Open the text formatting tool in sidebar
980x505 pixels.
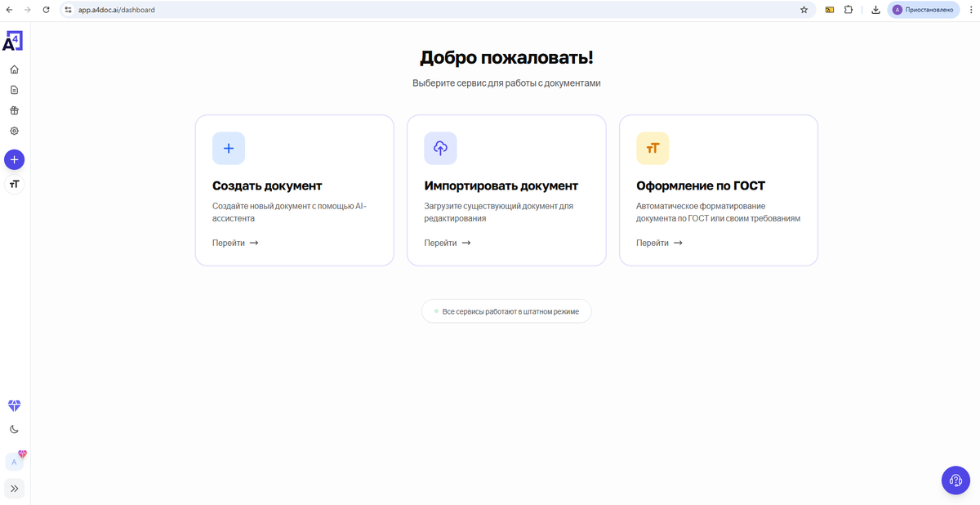coord(14,185)
